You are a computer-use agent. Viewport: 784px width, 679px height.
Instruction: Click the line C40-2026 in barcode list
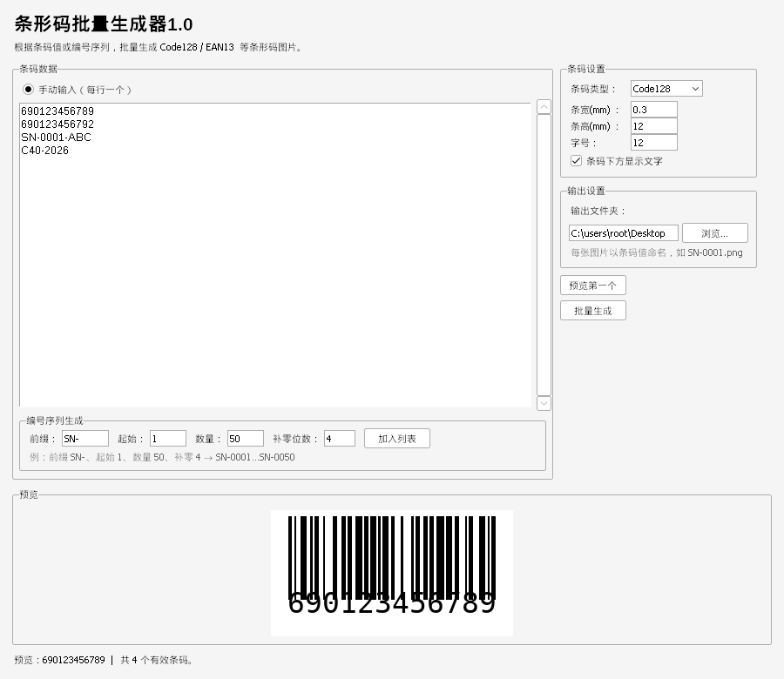[x=45, y=150]
